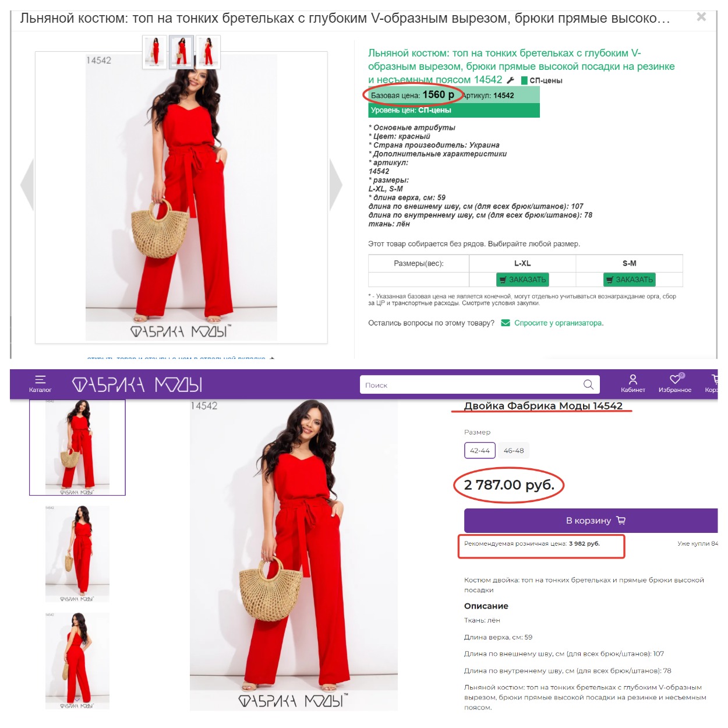
Task: Open Избранное heart favorites icon
Action: [x=675, y=384]
